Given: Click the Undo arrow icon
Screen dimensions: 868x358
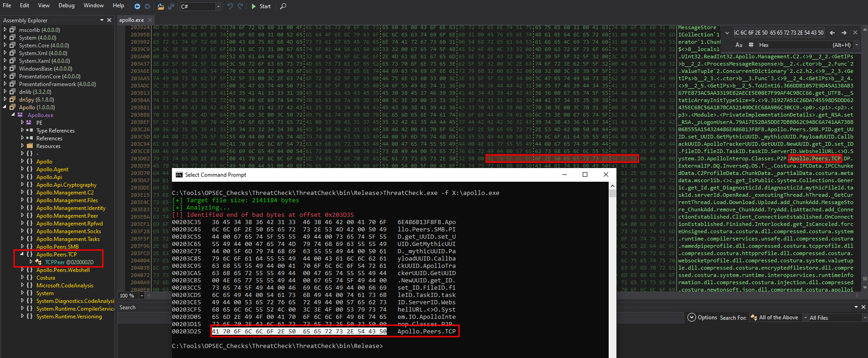Looking at the screenshot, I should [230, 6].
